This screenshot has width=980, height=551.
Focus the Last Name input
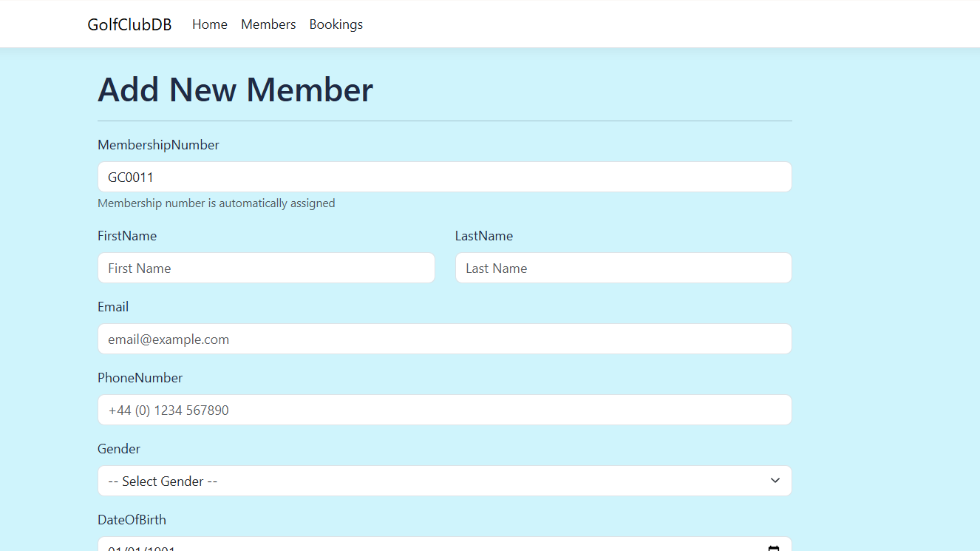point(624,268)
